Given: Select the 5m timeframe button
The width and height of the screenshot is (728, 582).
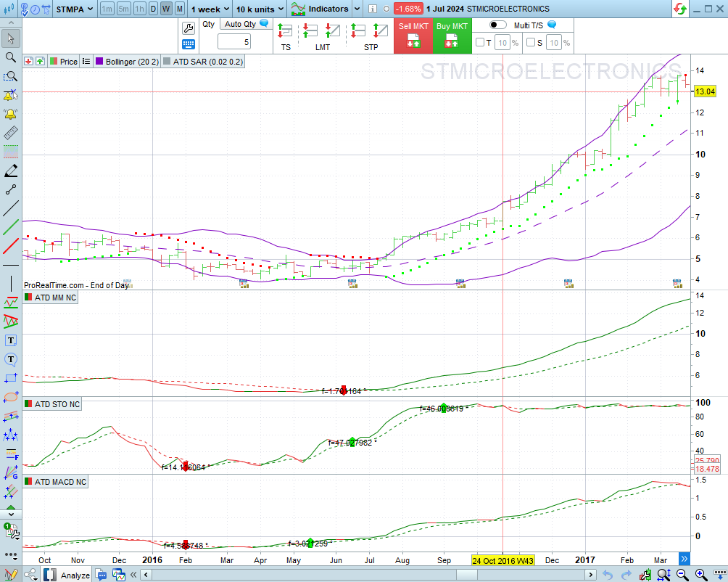Looking at the screenshot, I should click(x=123, y=9).
